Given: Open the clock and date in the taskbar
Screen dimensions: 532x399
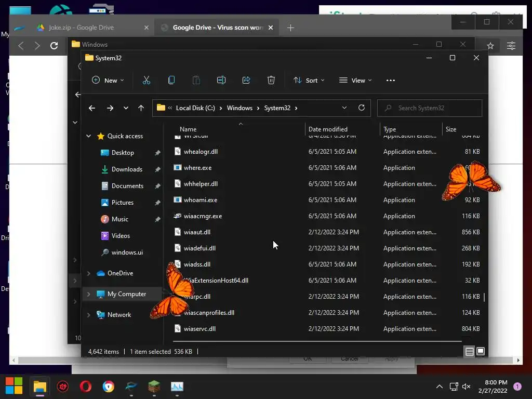Looking at the screenshot, I should click(x=493, y=387).
